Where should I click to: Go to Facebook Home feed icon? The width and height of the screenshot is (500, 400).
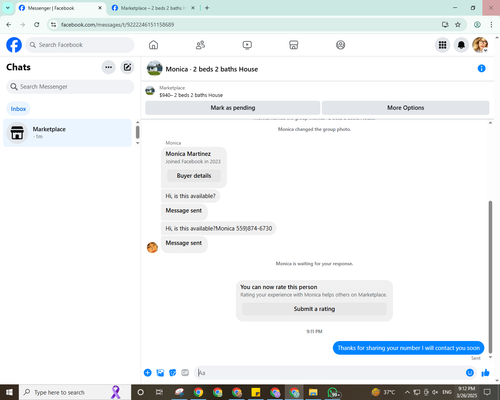coord(153,45)
